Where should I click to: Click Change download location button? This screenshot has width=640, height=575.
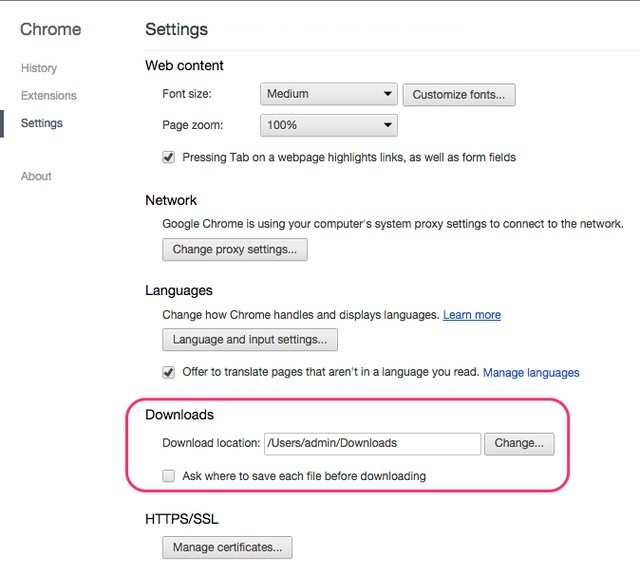click(x=519, y=444)
